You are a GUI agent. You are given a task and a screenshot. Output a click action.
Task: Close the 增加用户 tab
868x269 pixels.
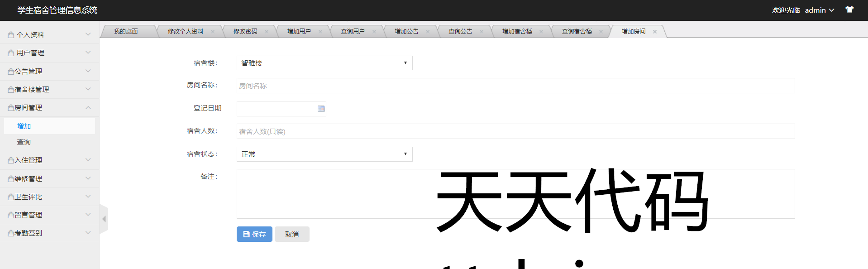pyautogui.click(x=320, y=32)
